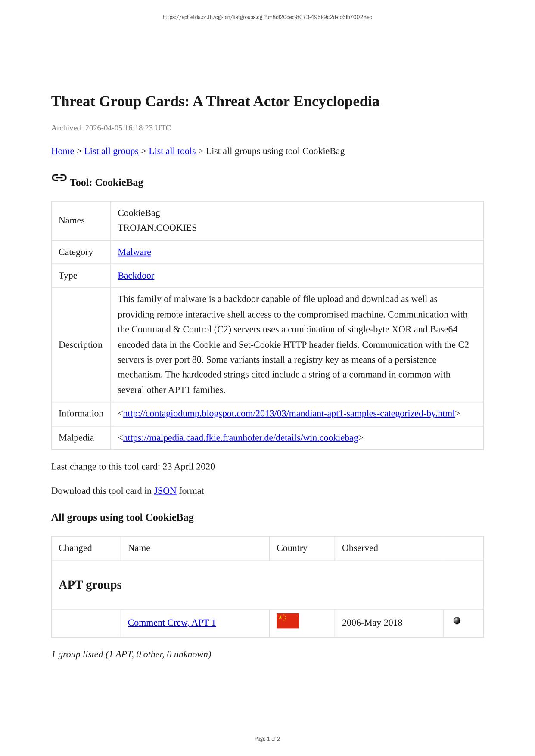The width and height of the screenshot is (535, 756).
Task: Click the China flag icon
Action: pyautogui.click(x=287, y=621)
